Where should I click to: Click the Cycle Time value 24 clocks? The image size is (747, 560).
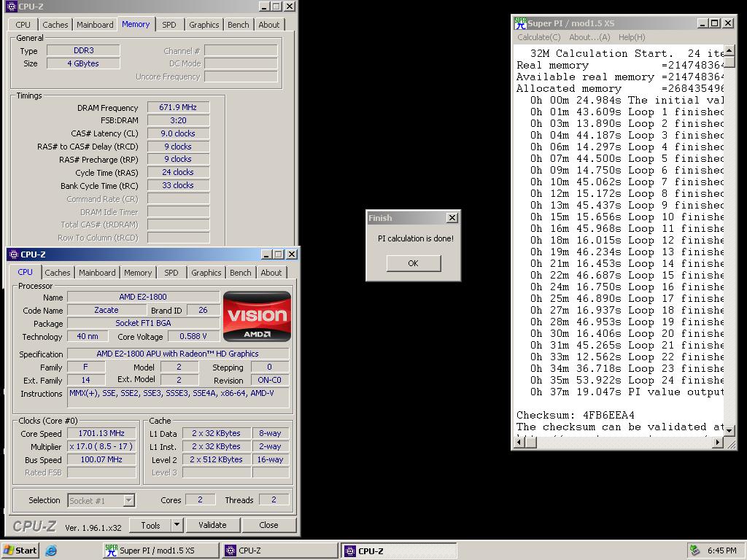178,172
